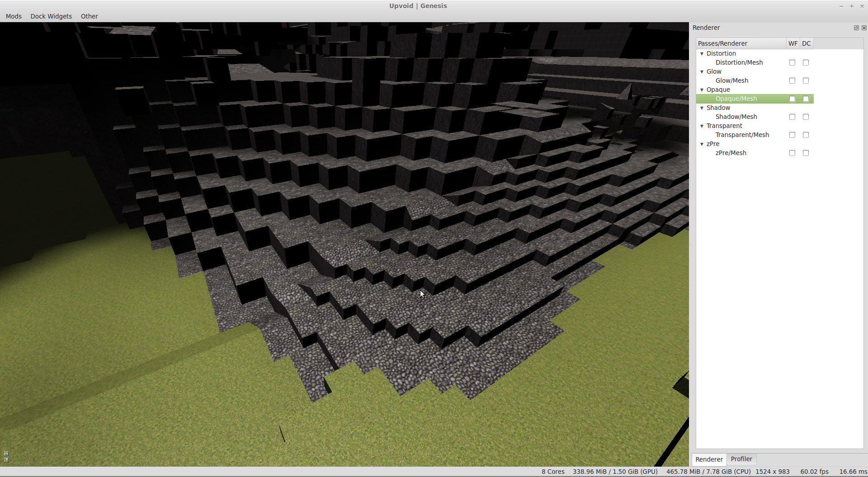868x477 pixels.
Task: Open the Dock Widgets menu
Action: coord(51,16)
